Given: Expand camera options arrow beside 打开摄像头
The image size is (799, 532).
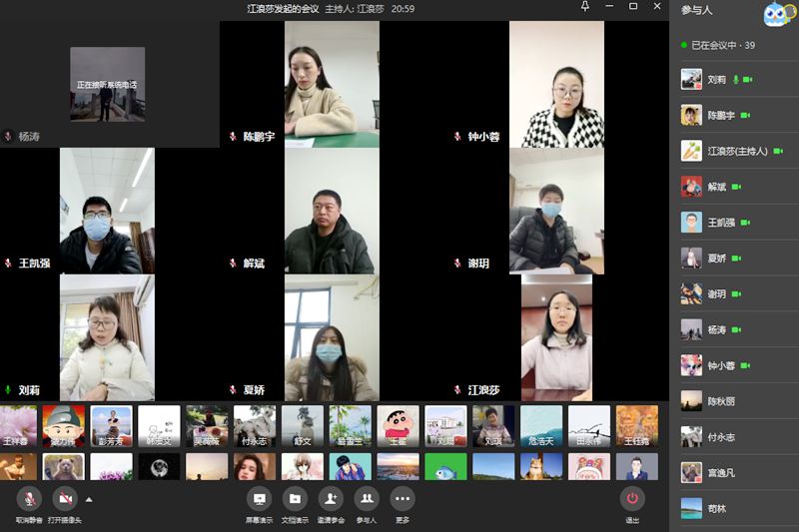Looking at the screenshot, I should tap(89, 498).
